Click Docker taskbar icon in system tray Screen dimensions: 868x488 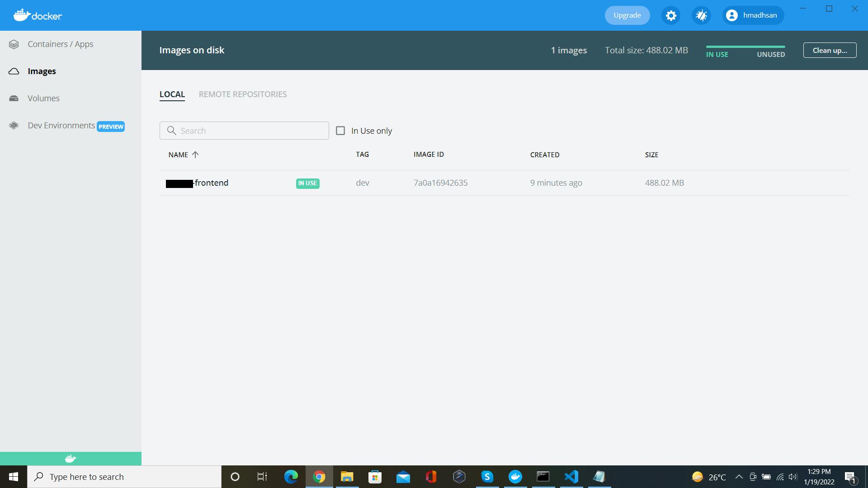click(x=515, y=477)
